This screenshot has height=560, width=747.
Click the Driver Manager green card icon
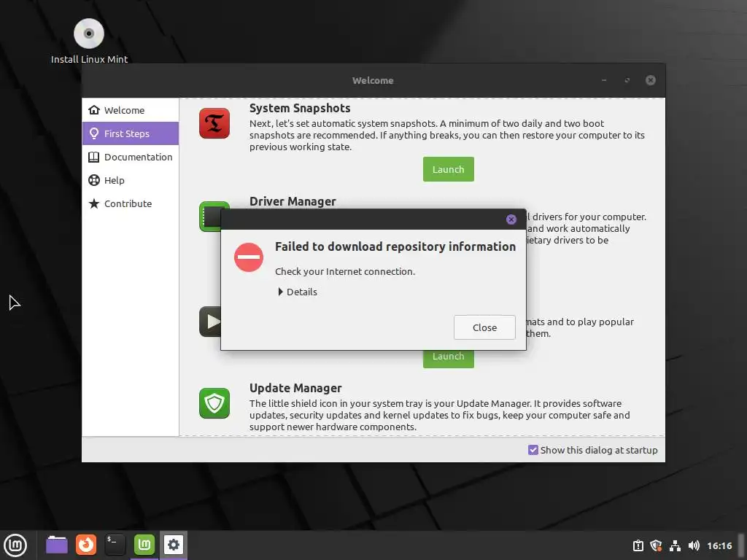210,217
